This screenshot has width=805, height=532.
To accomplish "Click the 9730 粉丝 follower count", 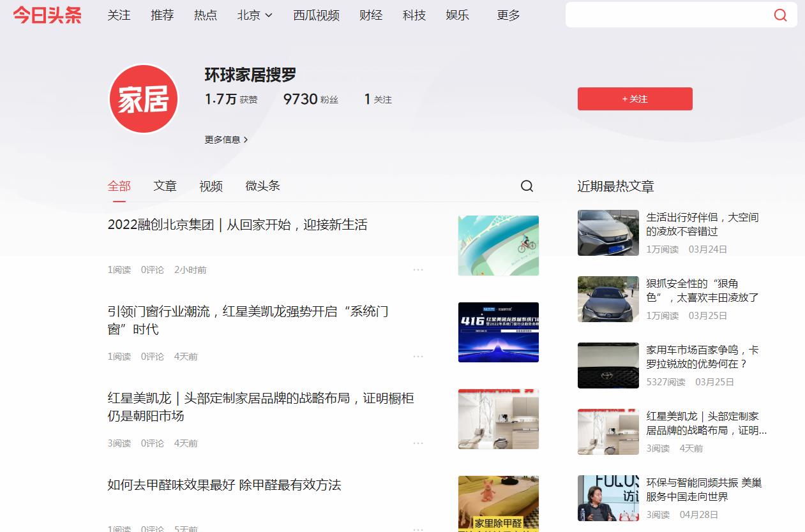I will (311, 99).
